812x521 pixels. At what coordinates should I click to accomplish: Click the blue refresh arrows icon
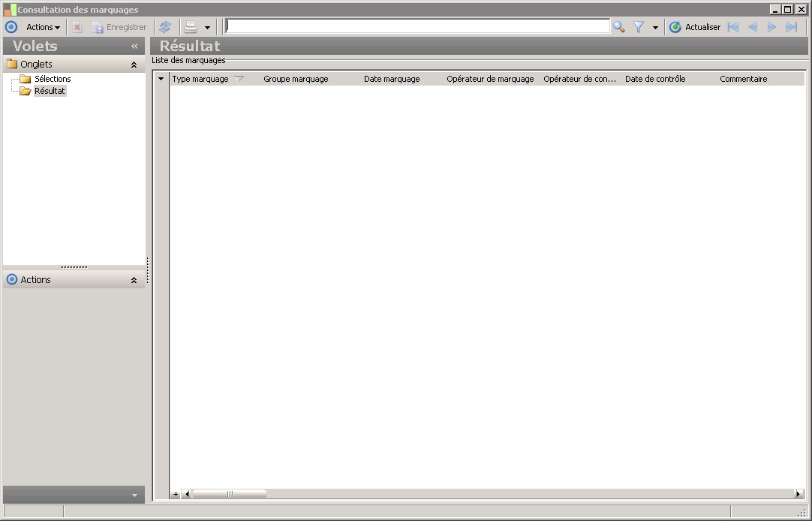(x=165, y=27)
